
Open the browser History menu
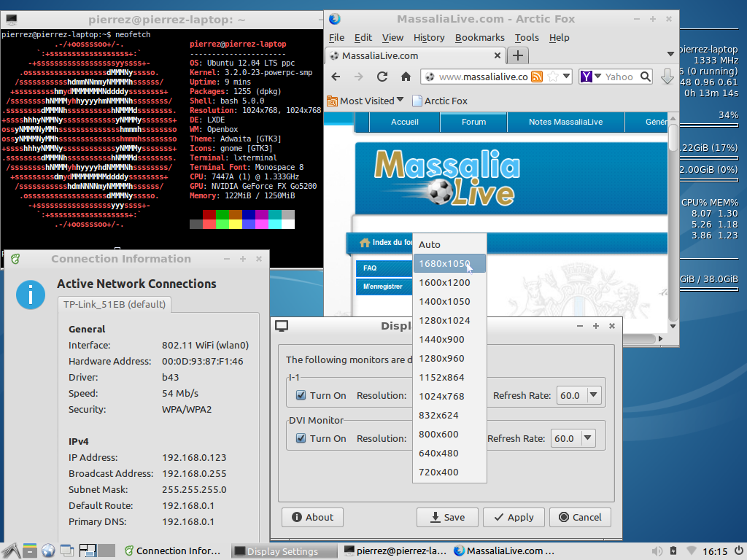point(429,38)
